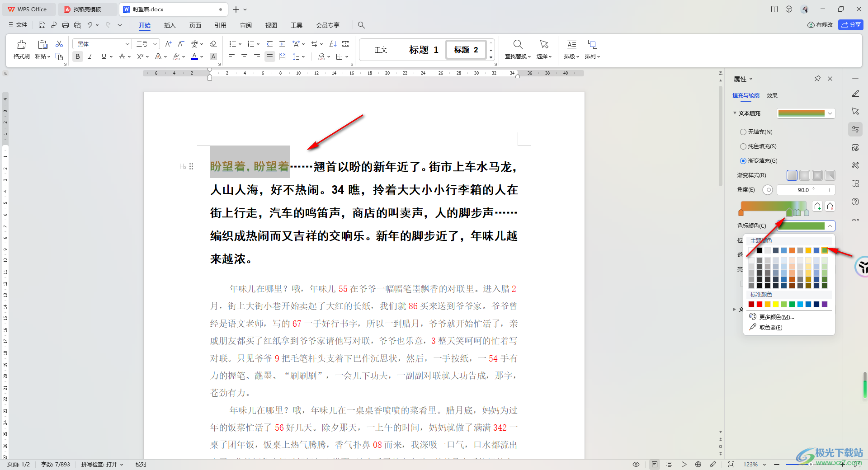
Task: Expand the font color dropdown arrow
Action: (202, 57)
